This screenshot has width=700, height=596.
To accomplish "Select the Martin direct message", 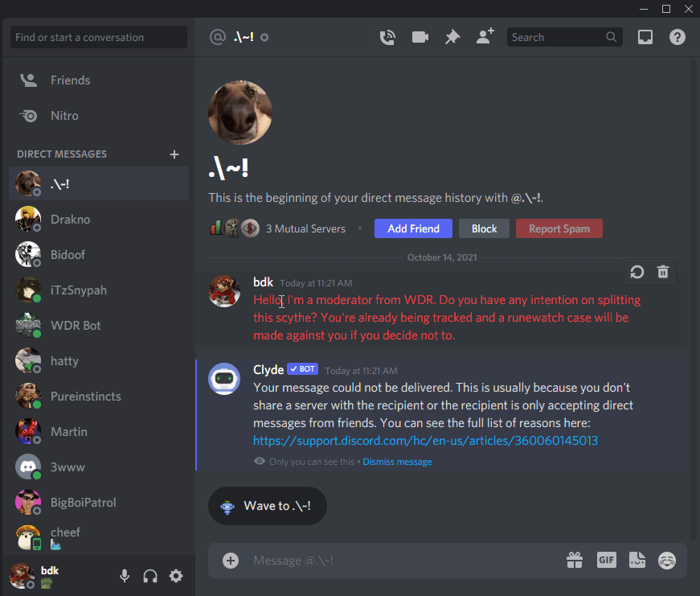I will [x=99, y=432].
